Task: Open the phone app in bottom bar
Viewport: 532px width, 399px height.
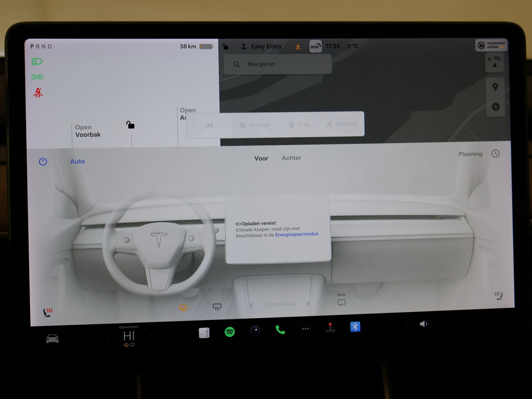Action: pos(280,329)
